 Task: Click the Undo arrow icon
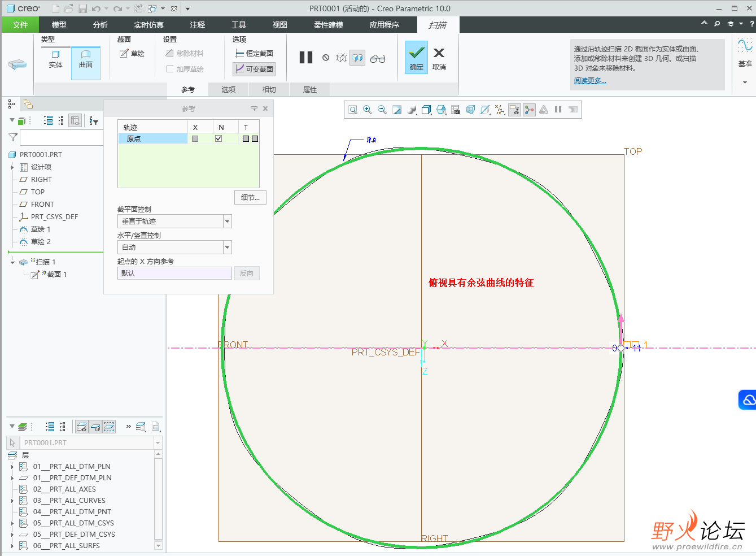[x=96, y=8]
